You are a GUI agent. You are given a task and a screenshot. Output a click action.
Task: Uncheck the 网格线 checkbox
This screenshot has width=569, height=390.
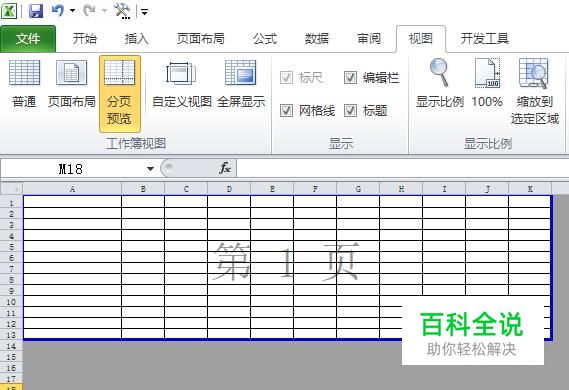[286, 111]
